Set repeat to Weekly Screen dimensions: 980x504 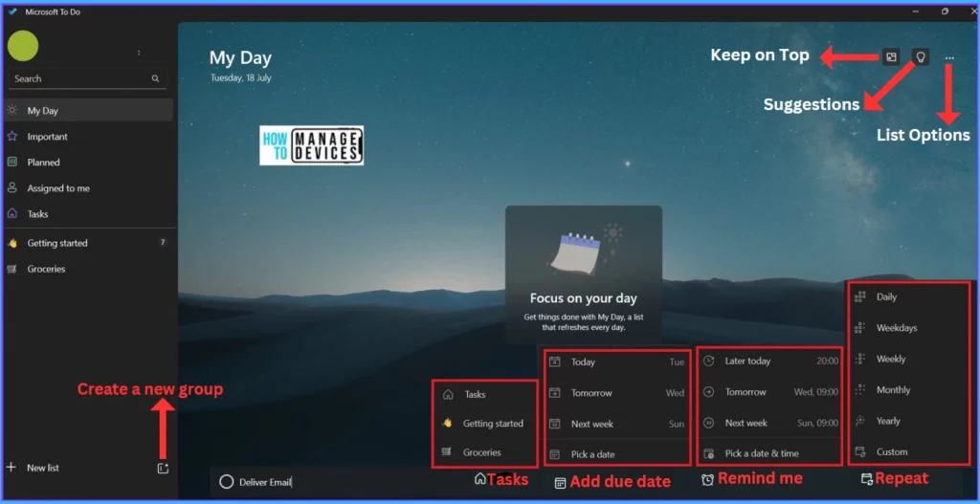(909, 359)
